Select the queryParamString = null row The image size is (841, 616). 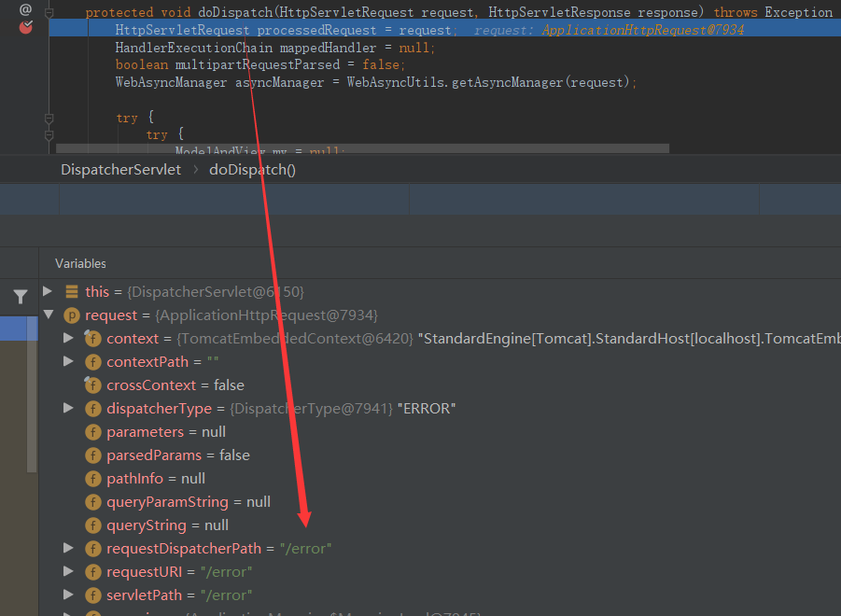[440, 502]
